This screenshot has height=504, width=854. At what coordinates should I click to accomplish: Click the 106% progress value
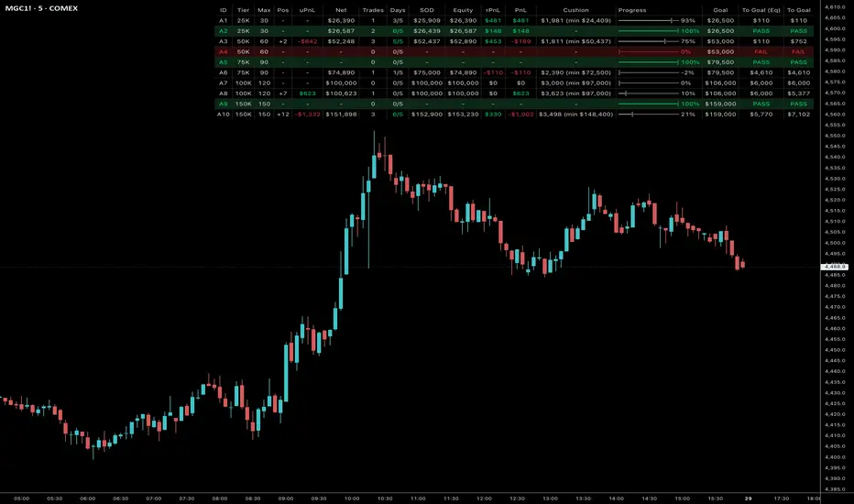tap(690, 31)
